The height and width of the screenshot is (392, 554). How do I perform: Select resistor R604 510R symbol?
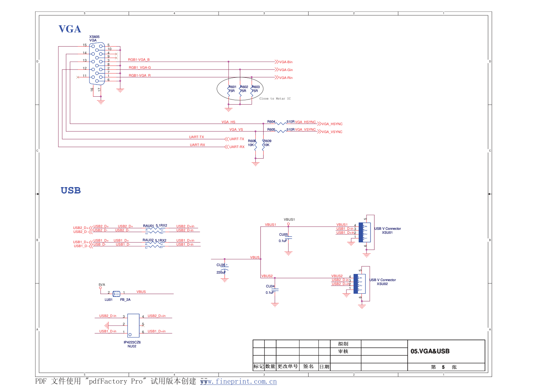(x=281, y=123)
